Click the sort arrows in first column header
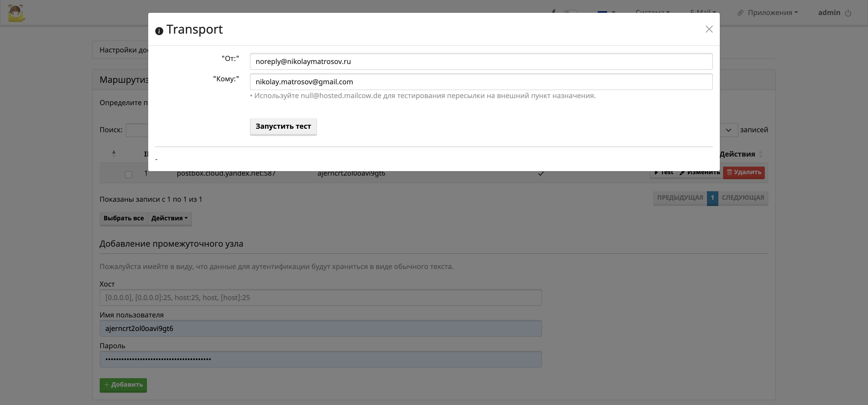 114,154
